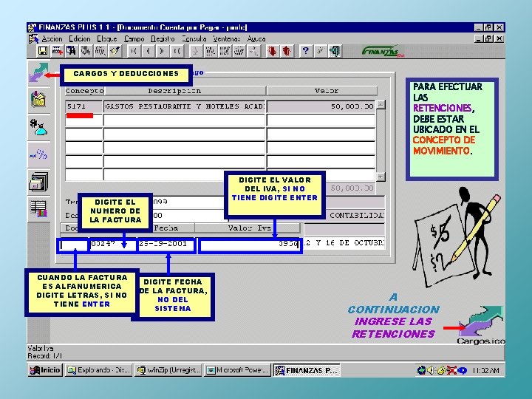
Task: Click the Valor column header
Action: click(x=322, y=91)
